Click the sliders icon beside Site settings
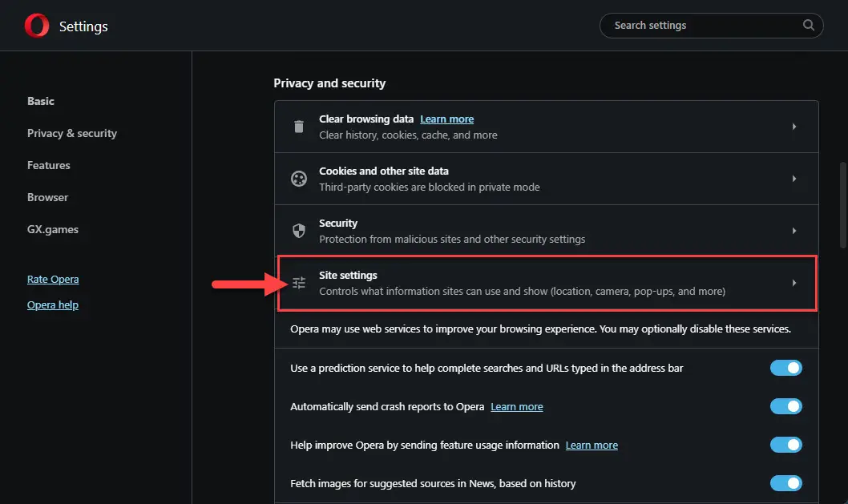The image size is (848, 504). [x=298, y=283]
